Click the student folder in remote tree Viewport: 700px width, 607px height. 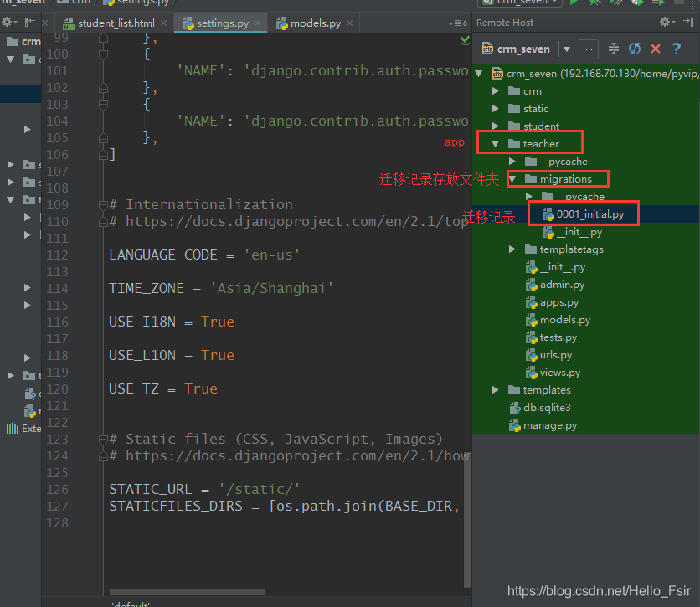pos(533,126)
